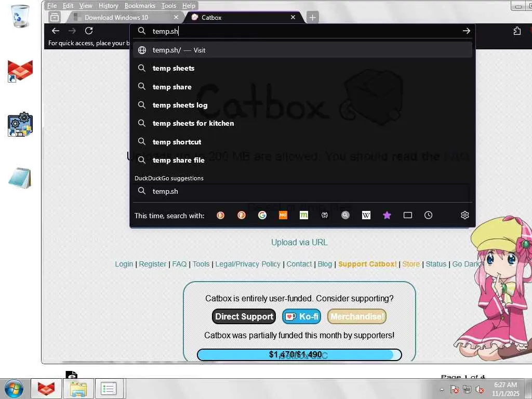
Task: Click the address bar containing temp.sh
Action: coord(302,31)
